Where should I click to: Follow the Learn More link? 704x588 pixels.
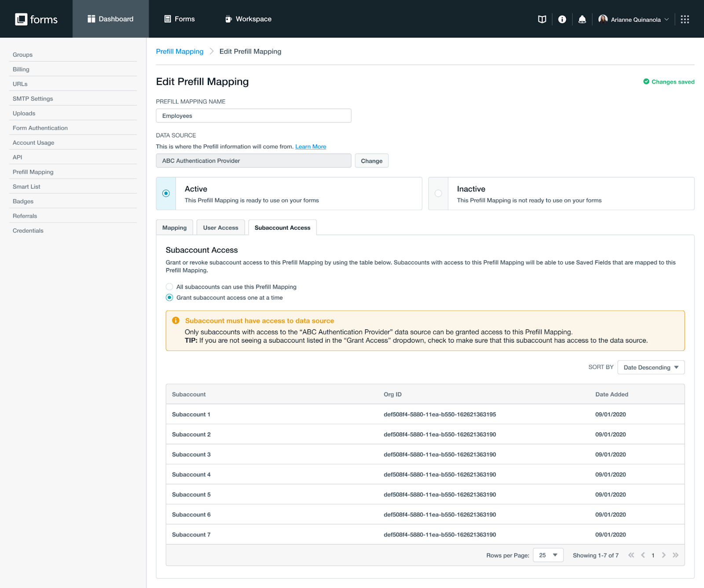click(x=311, y=146)
